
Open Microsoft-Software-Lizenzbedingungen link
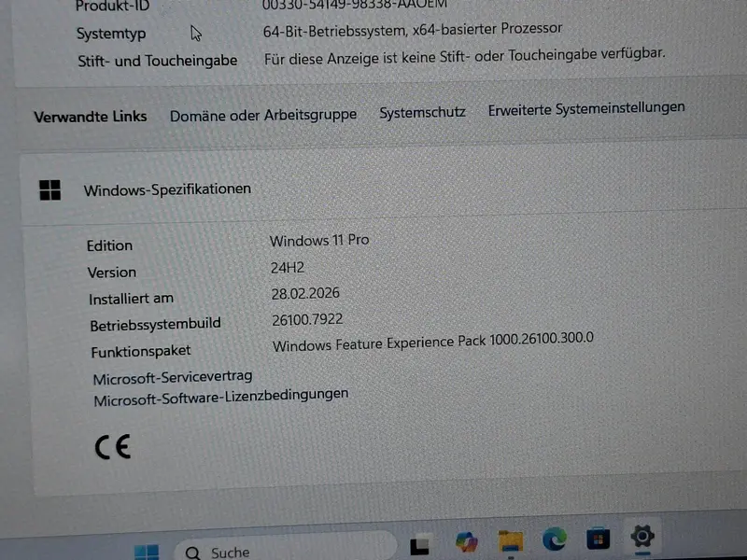tap(221, 397)
